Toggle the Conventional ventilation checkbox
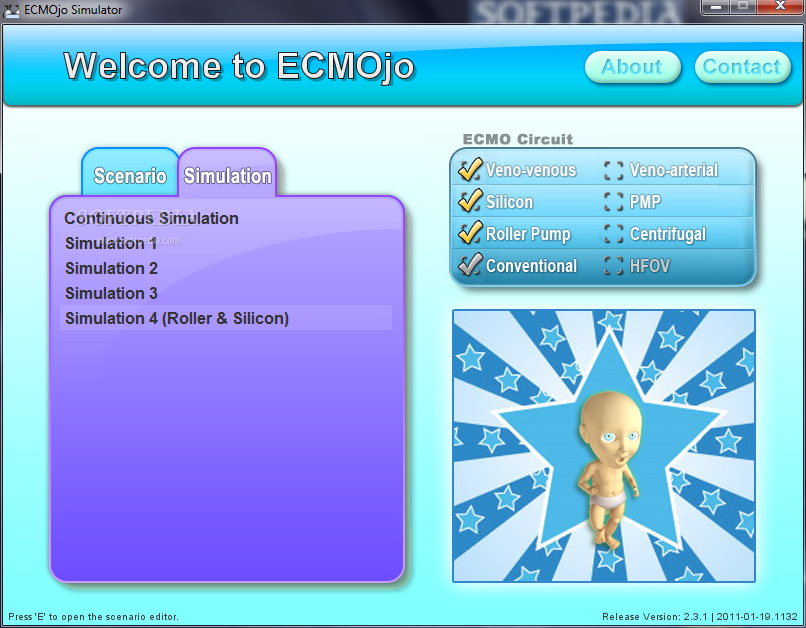 point(470,266)
